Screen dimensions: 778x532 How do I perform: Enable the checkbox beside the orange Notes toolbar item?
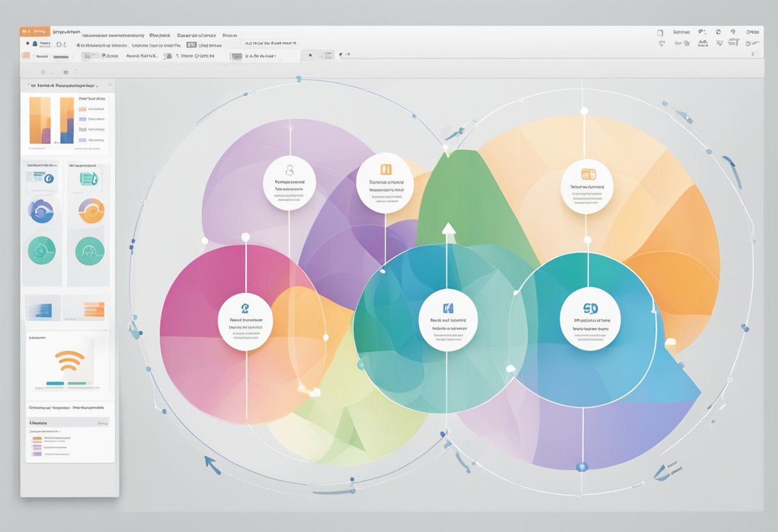[x=34, y=54]
